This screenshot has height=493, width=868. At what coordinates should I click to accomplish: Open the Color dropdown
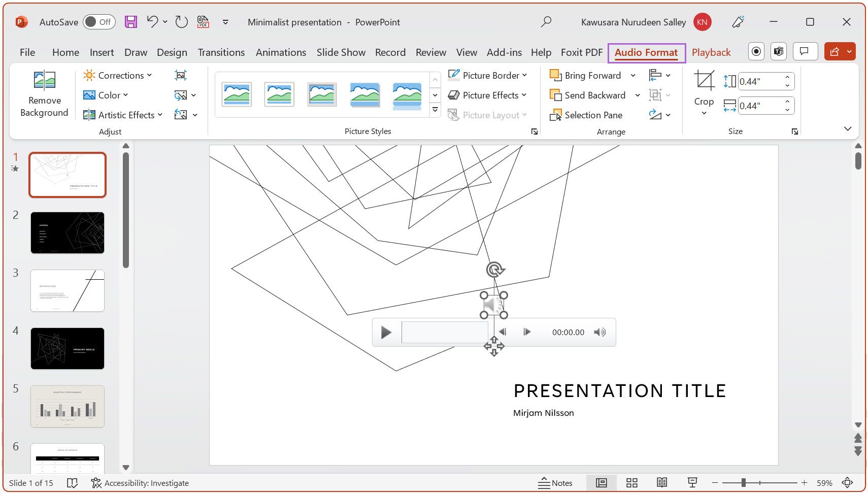[106, 95]
